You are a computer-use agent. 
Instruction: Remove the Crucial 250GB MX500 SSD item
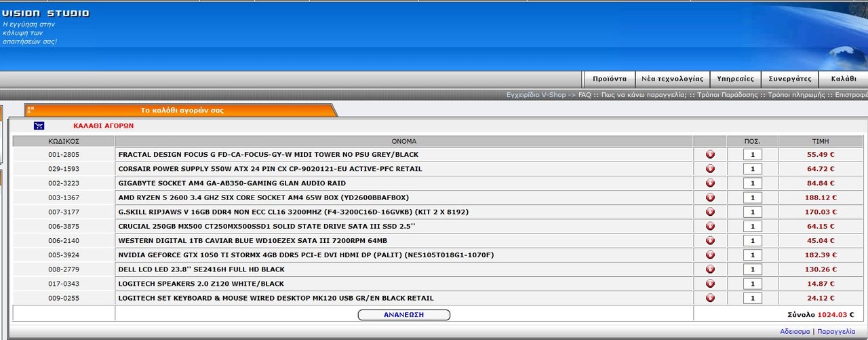click(x=710, y=226)
